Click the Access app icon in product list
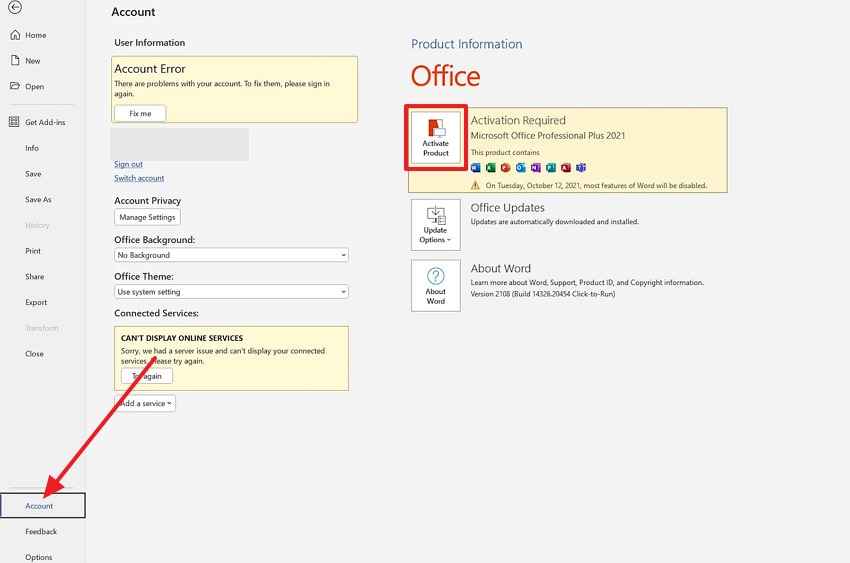 (x=566, y=167)
